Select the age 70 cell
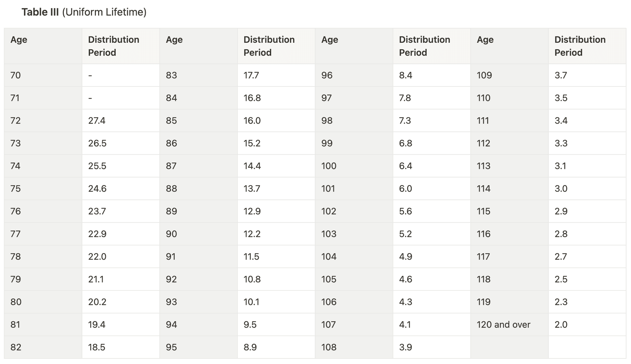 tap(15, 75)
